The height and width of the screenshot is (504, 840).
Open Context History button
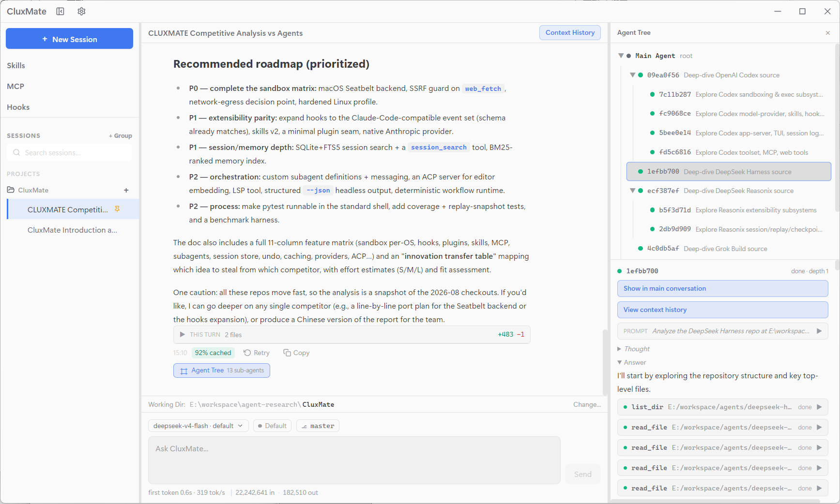click(x=570, y=32)
